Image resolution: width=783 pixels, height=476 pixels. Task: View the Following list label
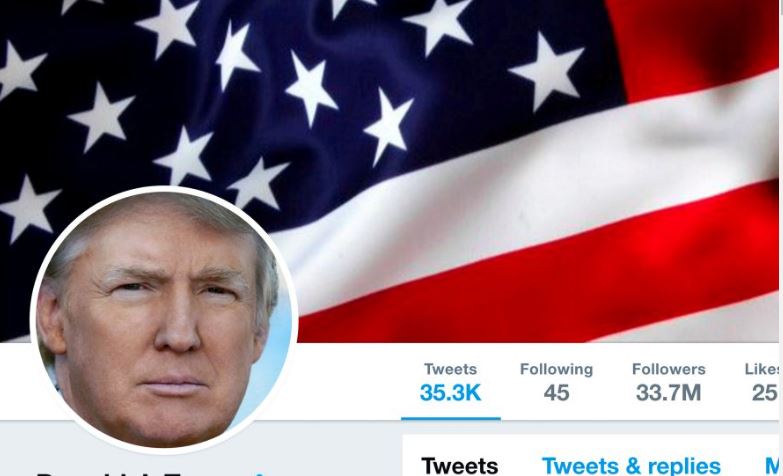(x=556, y=369)
